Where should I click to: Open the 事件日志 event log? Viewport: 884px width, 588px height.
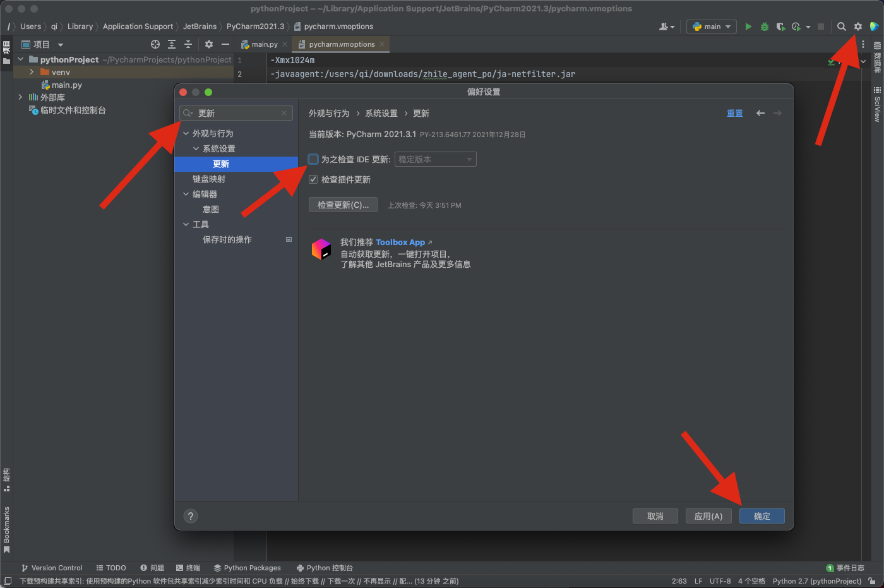coord(845,568)
